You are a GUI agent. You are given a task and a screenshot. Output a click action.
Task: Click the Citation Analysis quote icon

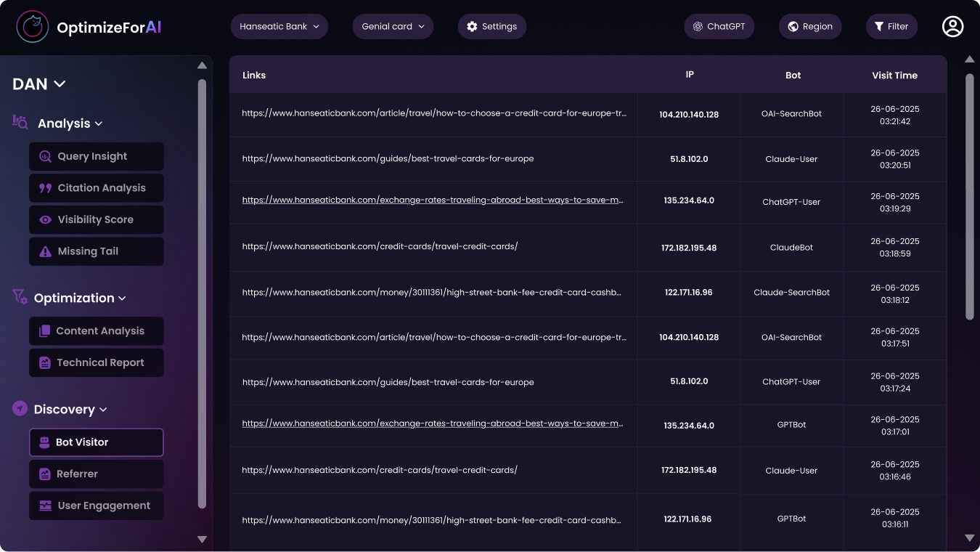coord(45,188)
